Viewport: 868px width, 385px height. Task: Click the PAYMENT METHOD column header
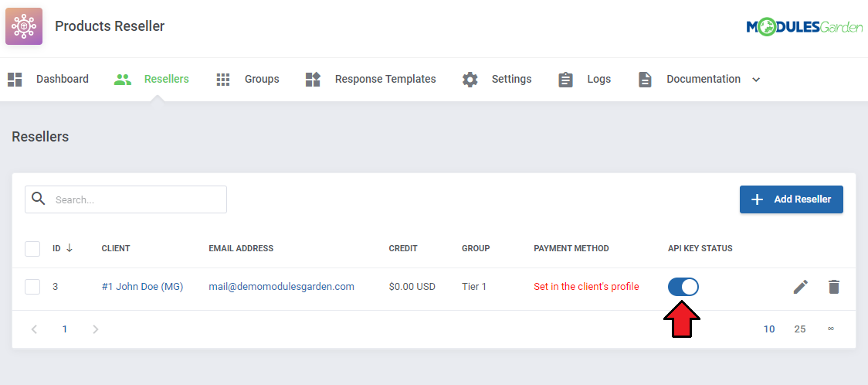(571, 248)
